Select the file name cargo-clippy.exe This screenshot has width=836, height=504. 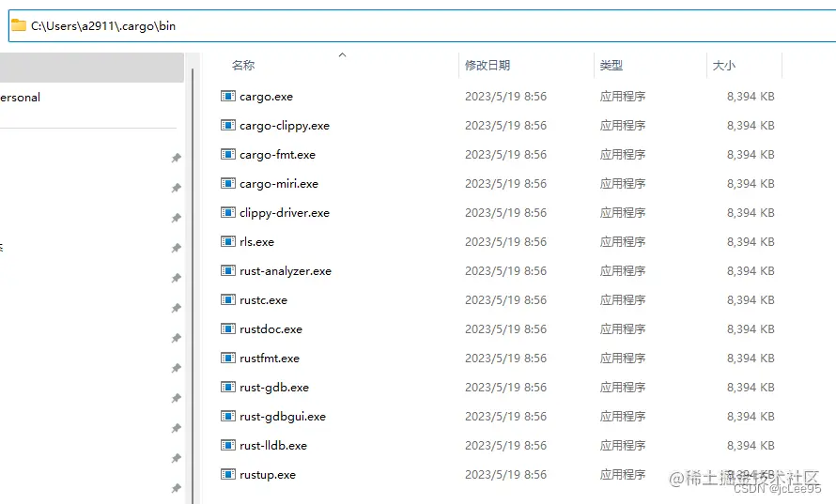(x=285, y=126)
